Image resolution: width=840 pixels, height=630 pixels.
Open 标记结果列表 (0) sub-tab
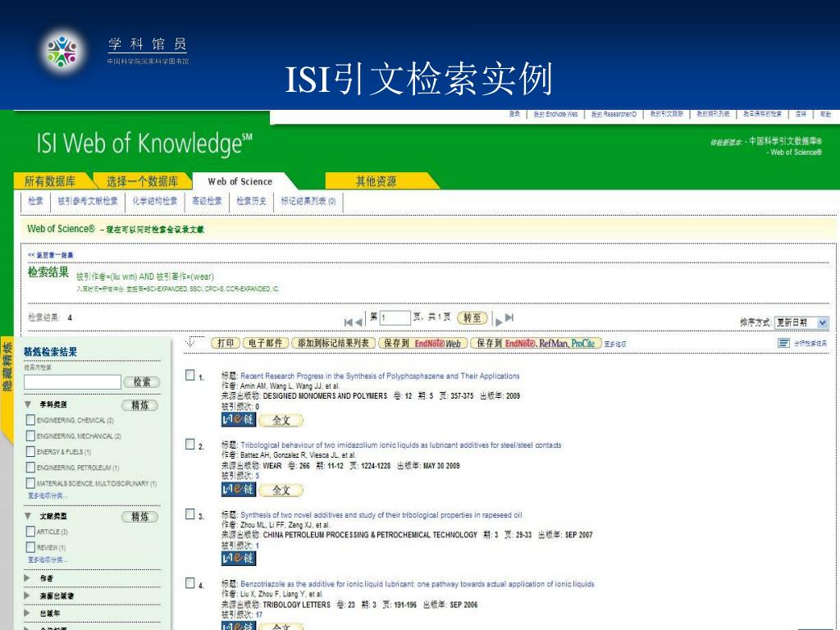(308, 201)
